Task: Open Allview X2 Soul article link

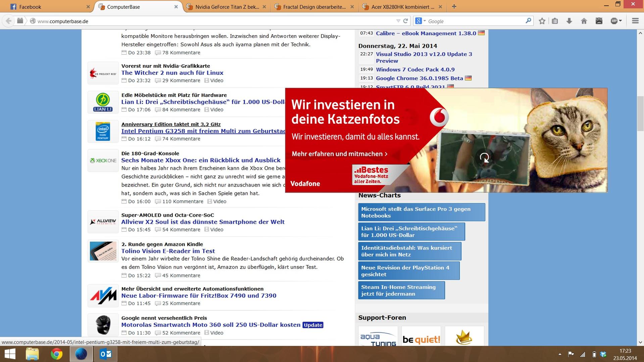Action: 203,222
